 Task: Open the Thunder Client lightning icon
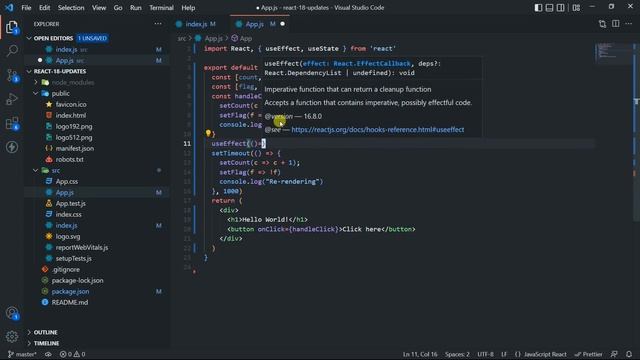click(x=12, y=147)
